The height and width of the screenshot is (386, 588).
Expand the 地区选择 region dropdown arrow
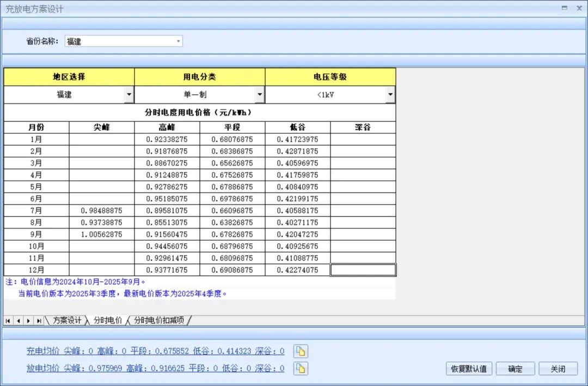click(128, 95)
